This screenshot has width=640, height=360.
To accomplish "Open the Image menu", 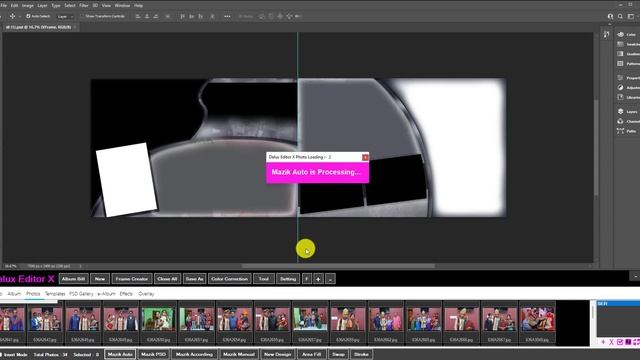I will pos(27,6).
